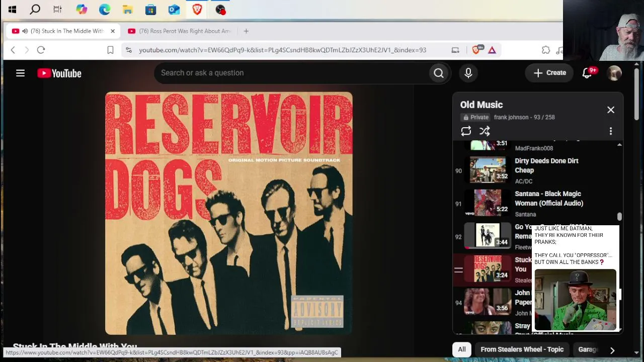Image resolution: width=644 pixels, height=362 pixels.
Task: Click the Brave browser taskbar icon
Action: tap(197, 9)
